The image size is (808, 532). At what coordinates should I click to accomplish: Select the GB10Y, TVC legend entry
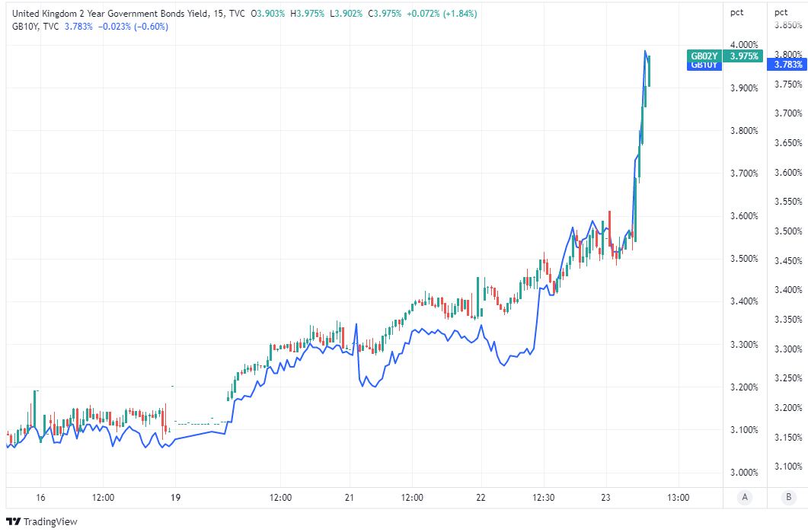pyautogui.click(x=37, y=27)
